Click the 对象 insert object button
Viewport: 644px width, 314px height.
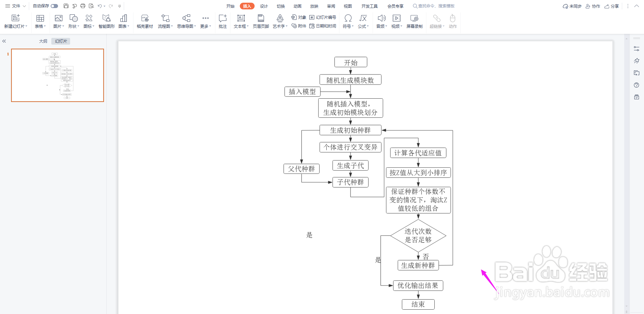299,17
